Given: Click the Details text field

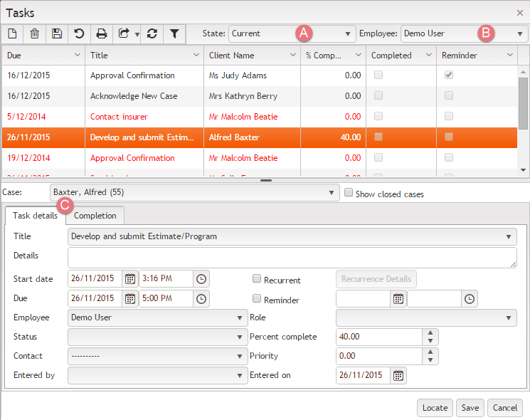Looking at the screenshot, I should [x=292, y=258].
